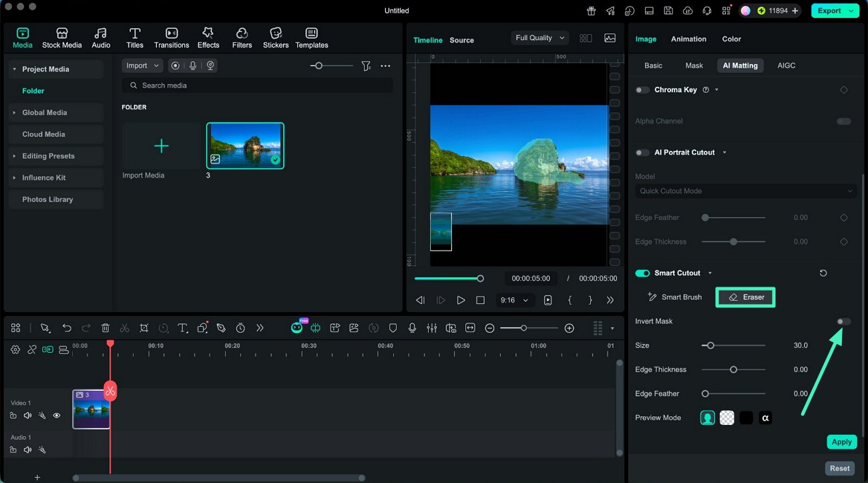The image size is (868, 483).
Task: Open the audio mixer icon in the timeline toolbar
Action: (x=432, y=328)
